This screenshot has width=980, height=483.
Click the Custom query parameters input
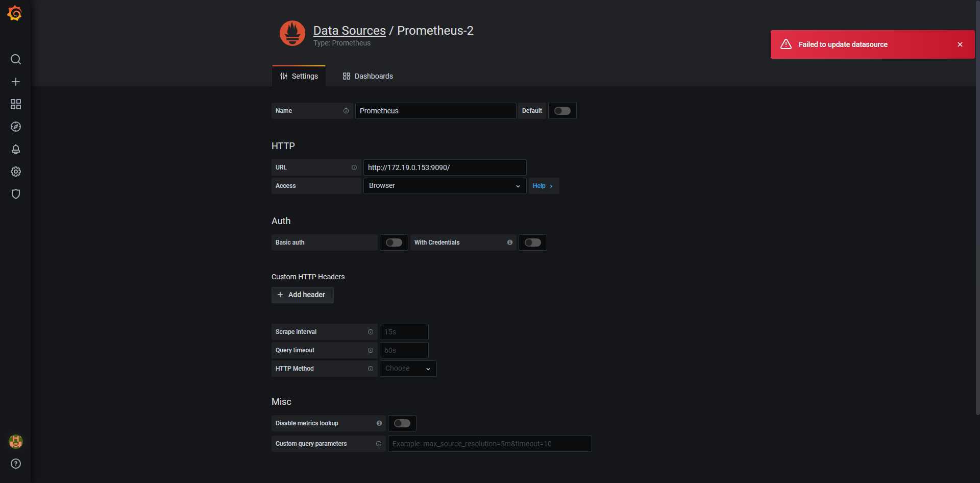489,444
